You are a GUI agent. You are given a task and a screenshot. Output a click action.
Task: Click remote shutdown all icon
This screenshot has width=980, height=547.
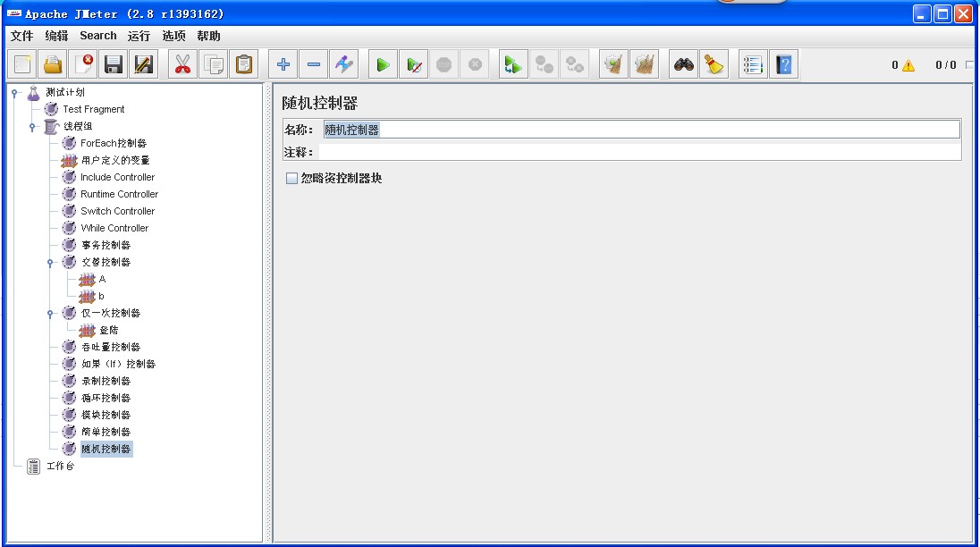pos(574,64)
